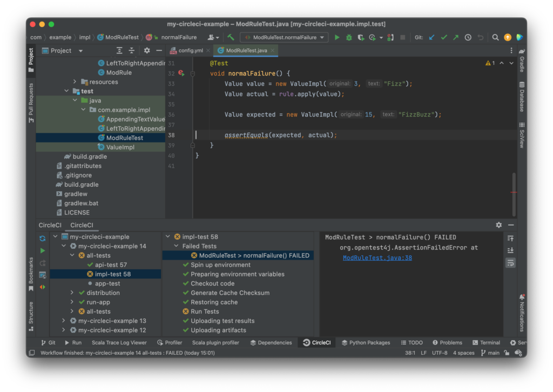Viewport: 553px width, 392px height.
Task: Click the orange IDE update icon
Action: coord(508,37)
